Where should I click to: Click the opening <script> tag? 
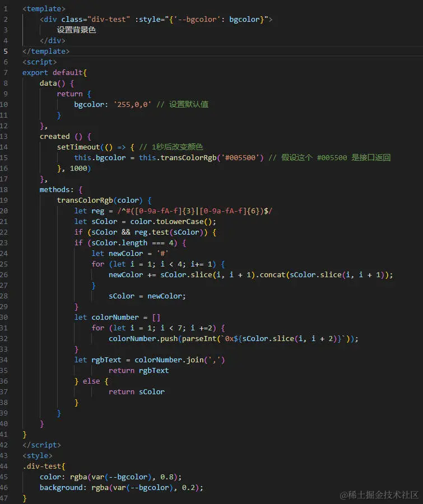[x=40, y=62]
